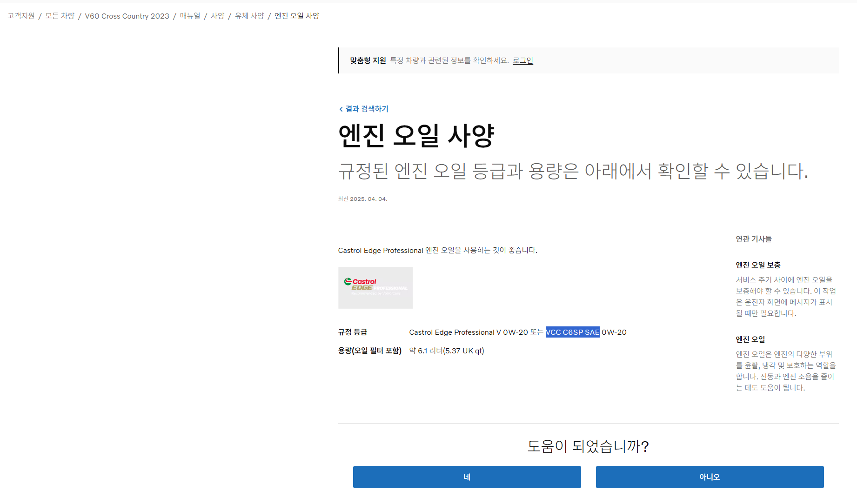Click the 엔진 오일 article description text
This screenshot has height=504, width=857.
tap(785, 371)
